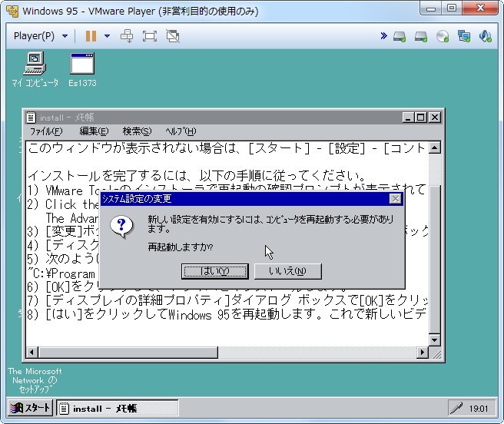Click the pen icon in system tray

tap(456, 409)
